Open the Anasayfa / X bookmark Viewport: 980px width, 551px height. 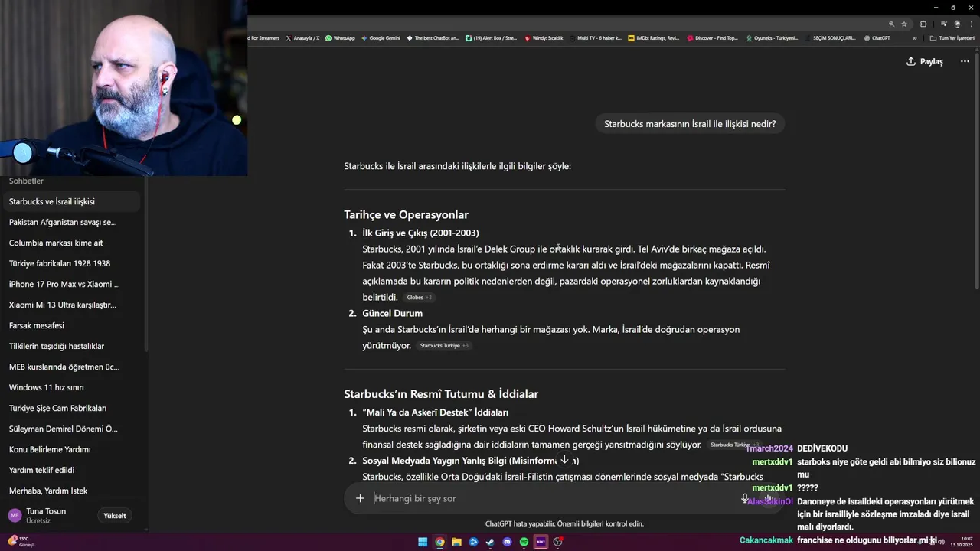tap(302, 37)
